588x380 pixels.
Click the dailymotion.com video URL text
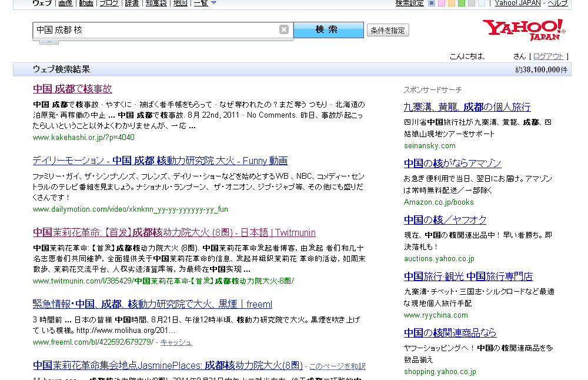(131, 209)
